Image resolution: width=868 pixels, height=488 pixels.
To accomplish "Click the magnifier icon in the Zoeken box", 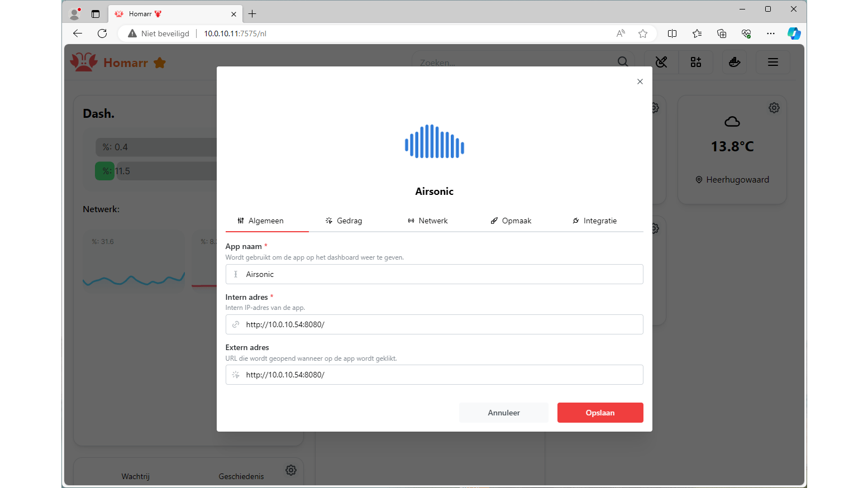I will coord(623,62).
